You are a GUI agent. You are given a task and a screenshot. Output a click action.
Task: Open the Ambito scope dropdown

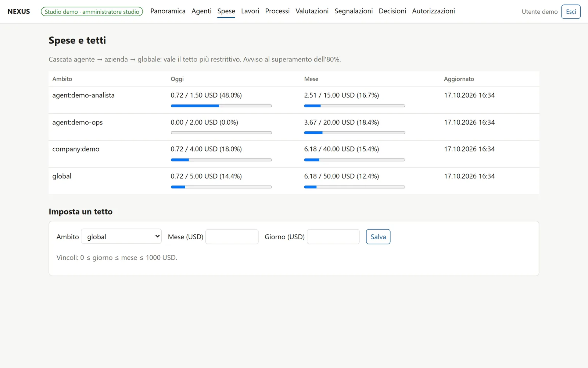click(x=121, y=237)
